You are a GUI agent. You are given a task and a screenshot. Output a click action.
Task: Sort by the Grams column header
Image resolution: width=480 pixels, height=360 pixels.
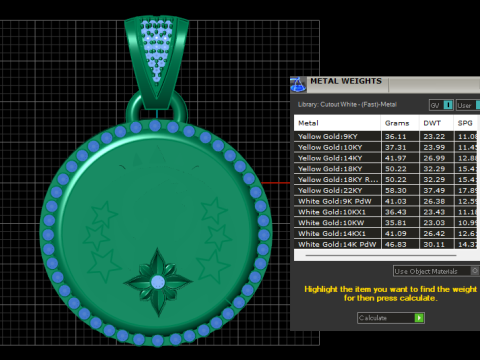[x=400, y=123]
